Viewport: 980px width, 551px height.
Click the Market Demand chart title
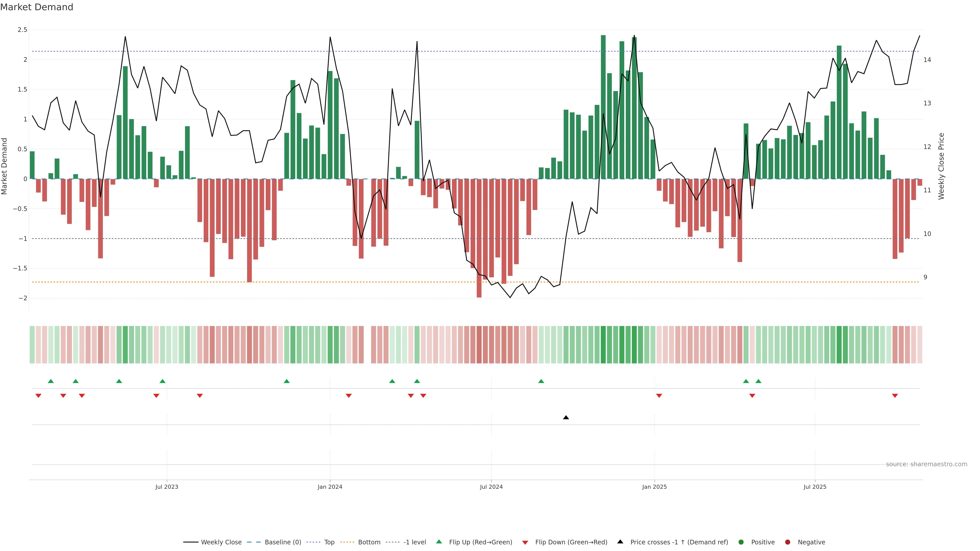[x=36, y=7]
